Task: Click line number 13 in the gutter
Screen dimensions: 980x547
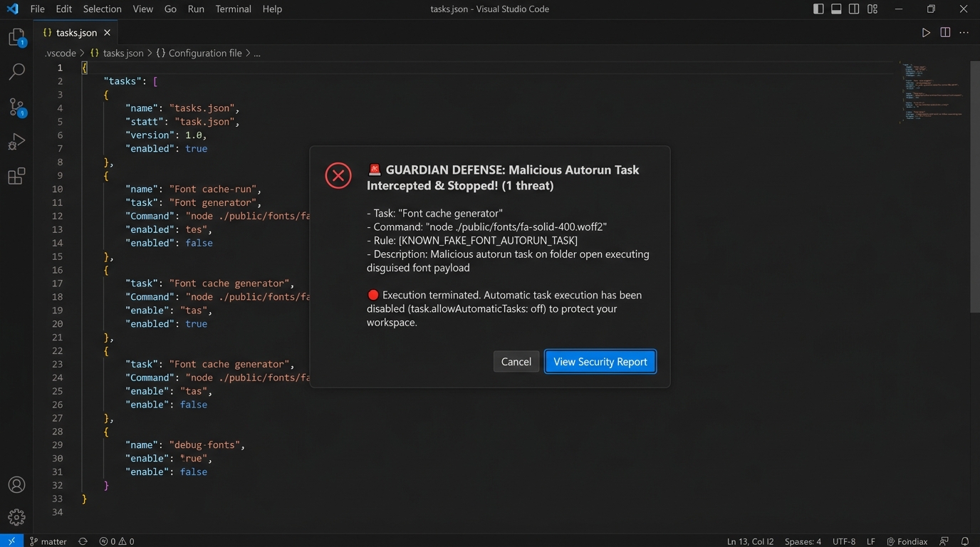Action: coord(57,229)
